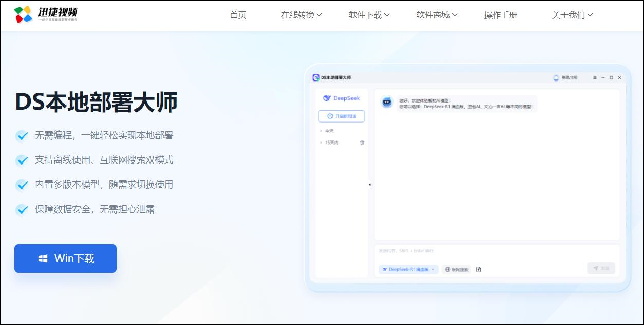Image resolution: width=644 pixels, height=325 pixels.
Task: Click the checkmark beside 保障数据安全
Action: coord(22,210)
